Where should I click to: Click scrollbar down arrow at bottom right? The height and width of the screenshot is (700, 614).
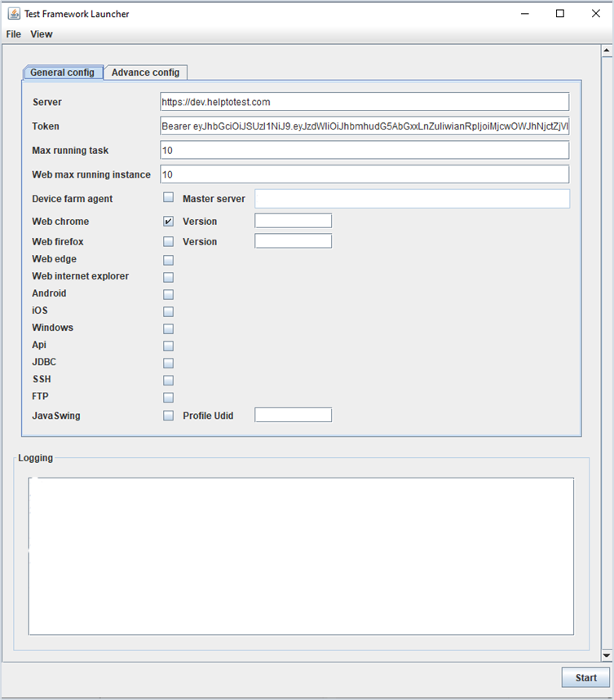click(606, 655)
